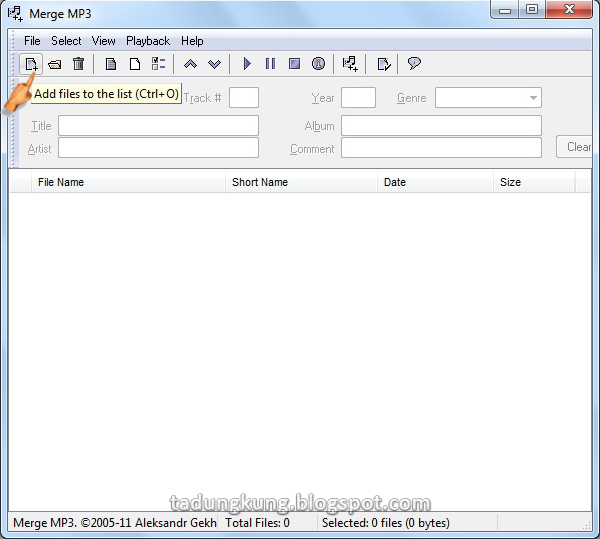Open the View menu

[x=103, y=41]
